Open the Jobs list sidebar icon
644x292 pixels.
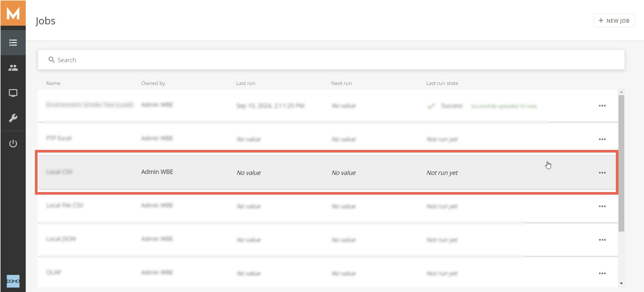[13, 42]
